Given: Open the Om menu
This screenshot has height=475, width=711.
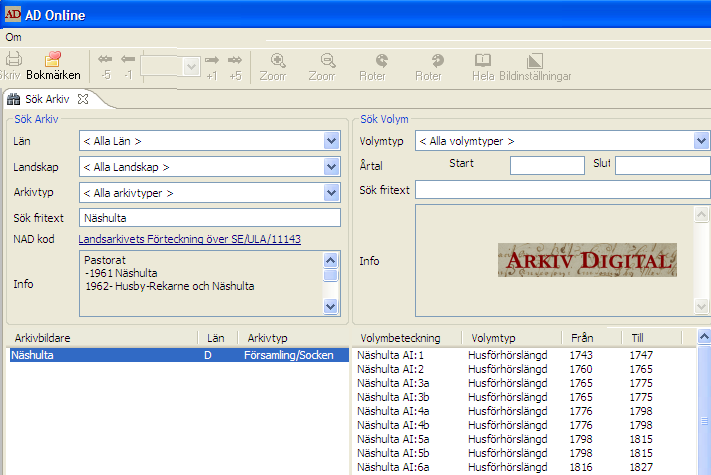Looking at the screenshot, I should (14, 37).
